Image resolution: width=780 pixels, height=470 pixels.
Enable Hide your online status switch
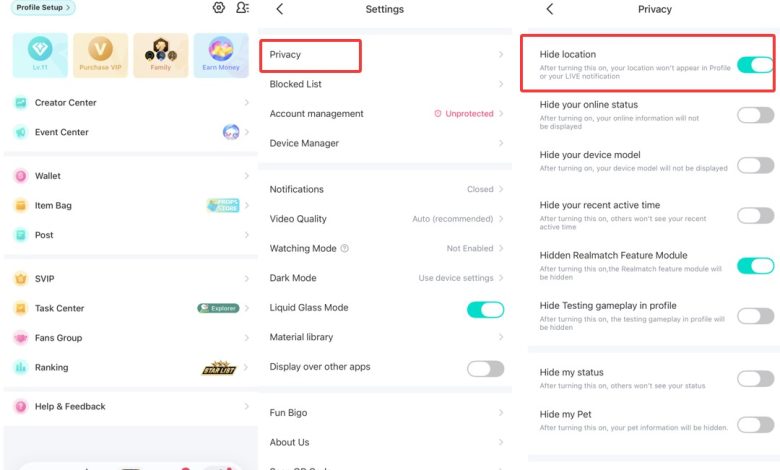tap(755, 115)
